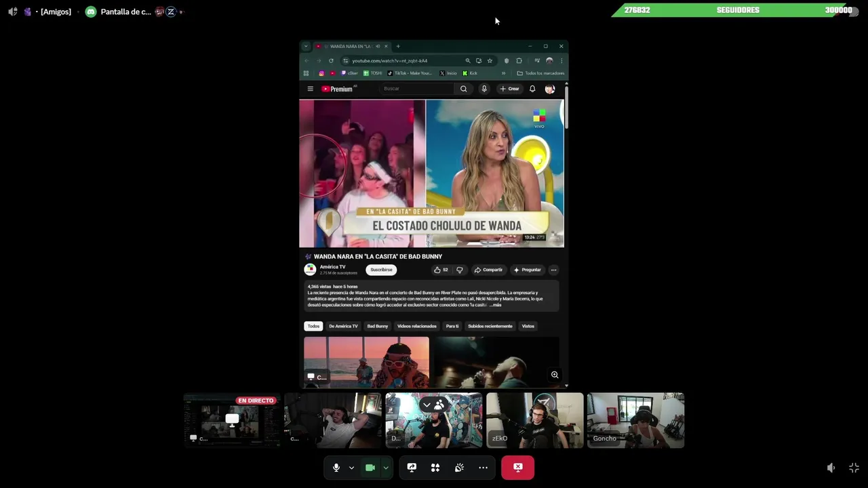Select the De América TV chip
This screenshot has height=488, width=868.
click(x=343, y=326)
